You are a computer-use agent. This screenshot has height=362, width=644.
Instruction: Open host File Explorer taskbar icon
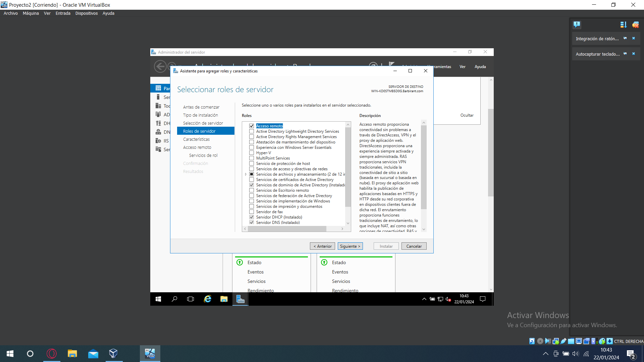tap(72, 354)
